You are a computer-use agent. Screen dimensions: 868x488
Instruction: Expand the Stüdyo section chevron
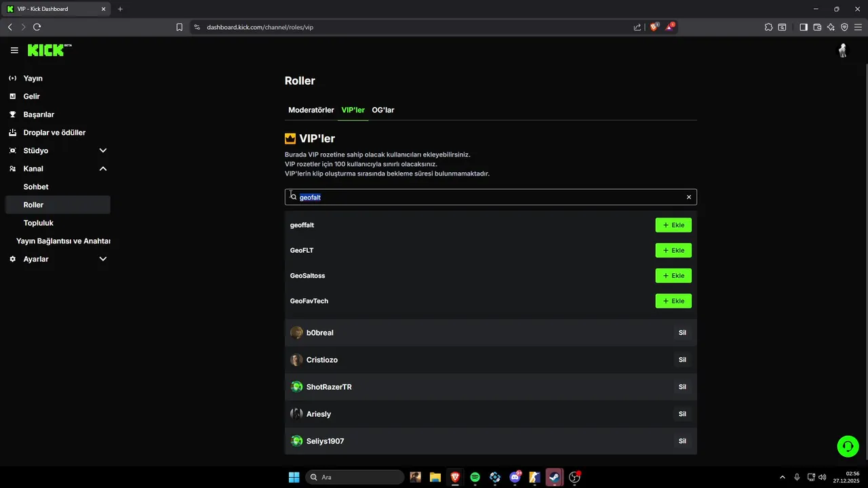coord(103,150)
